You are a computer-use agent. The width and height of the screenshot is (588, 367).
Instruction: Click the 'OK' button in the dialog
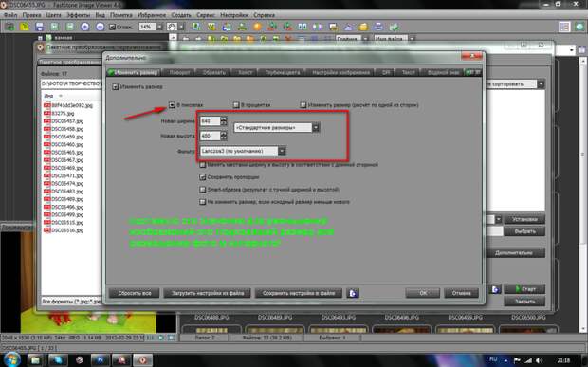click(423, 293)
